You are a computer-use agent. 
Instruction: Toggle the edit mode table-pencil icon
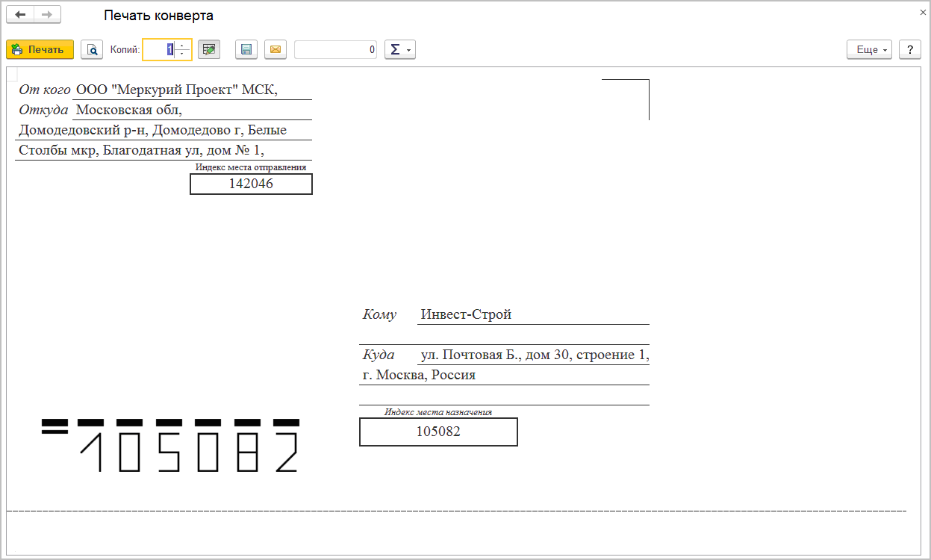tap(208, 49)
